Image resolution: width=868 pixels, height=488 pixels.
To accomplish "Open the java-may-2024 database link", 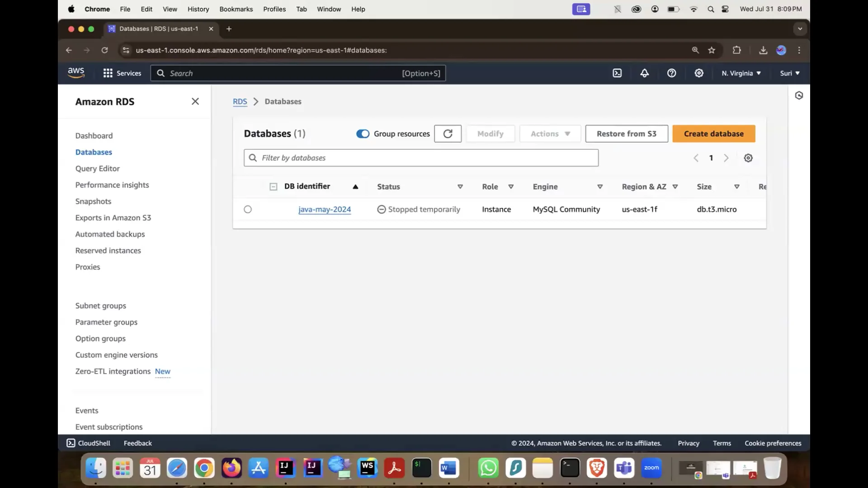I will pos(324,209).
